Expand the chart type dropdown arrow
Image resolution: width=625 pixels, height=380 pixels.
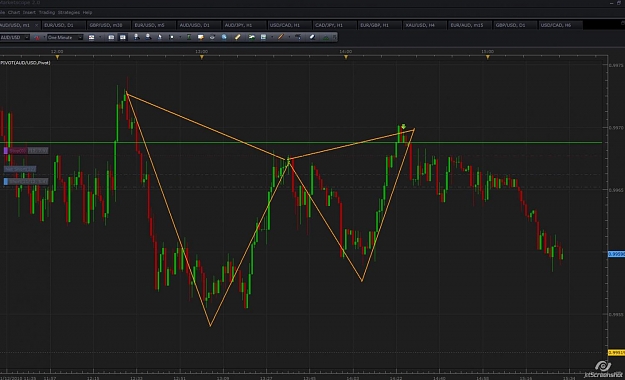tap(100, 37)
